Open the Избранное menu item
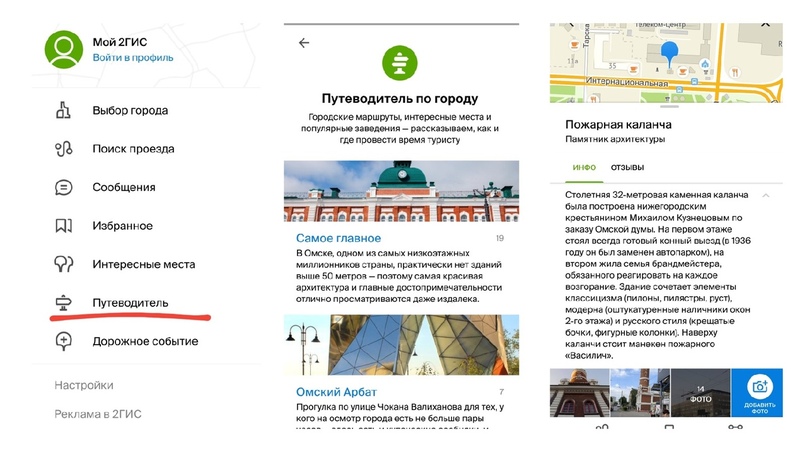This screenshot has width=807, height=453. click(122, 226)
